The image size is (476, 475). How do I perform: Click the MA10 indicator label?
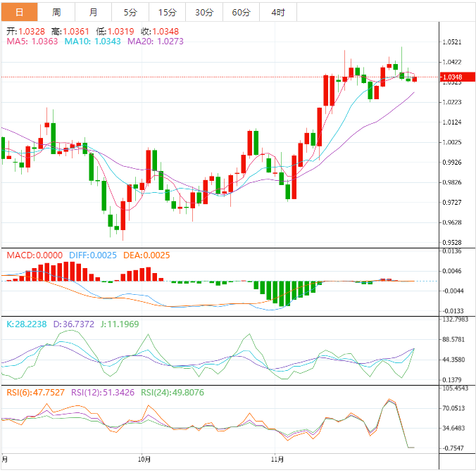(92, 42)
